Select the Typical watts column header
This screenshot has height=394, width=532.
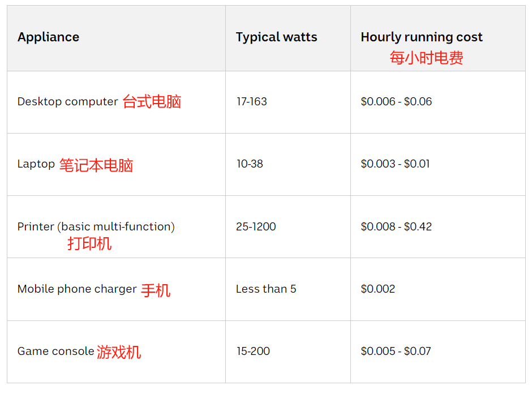277,37
